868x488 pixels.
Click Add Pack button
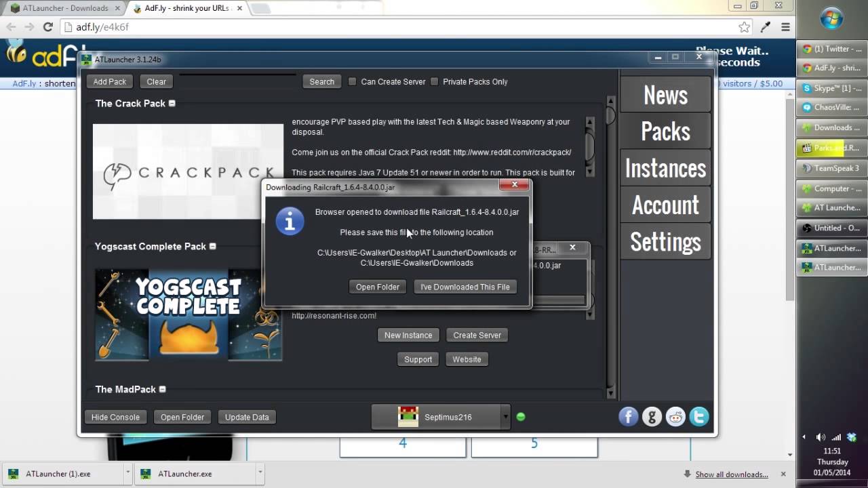point(110,81)
